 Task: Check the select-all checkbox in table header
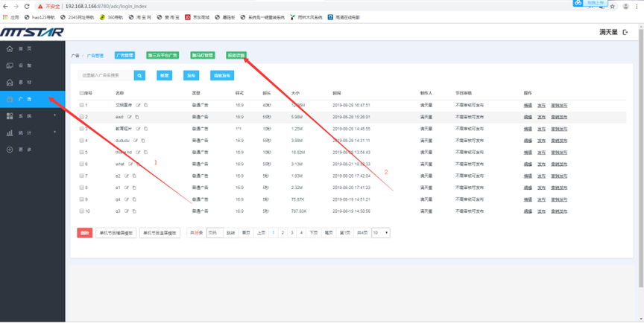[82, 93]
